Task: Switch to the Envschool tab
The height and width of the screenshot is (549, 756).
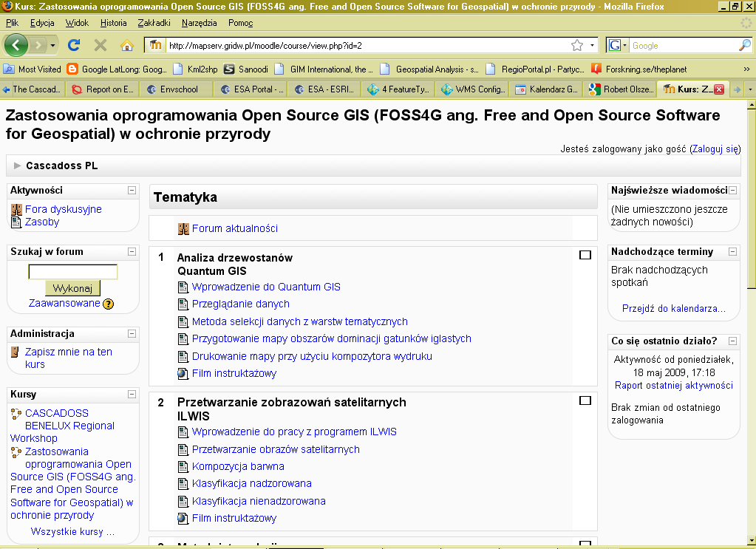Action: 175,89
